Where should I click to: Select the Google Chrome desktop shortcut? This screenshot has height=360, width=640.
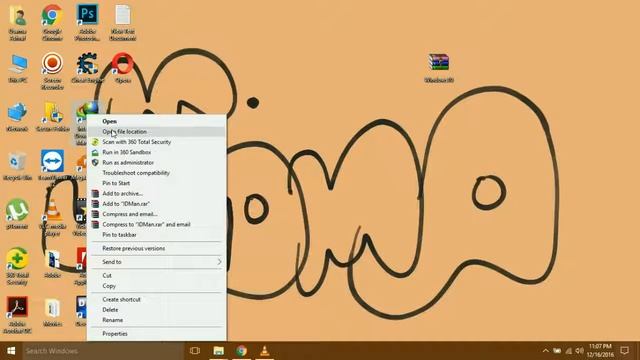point(52,23)
